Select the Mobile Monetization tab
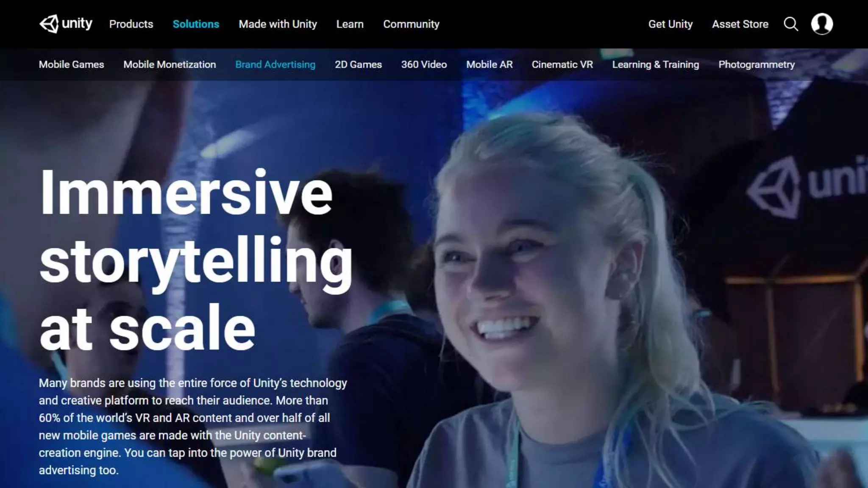Screen dimensions: 868x488 pyautogui.click(x=170, y=64)
